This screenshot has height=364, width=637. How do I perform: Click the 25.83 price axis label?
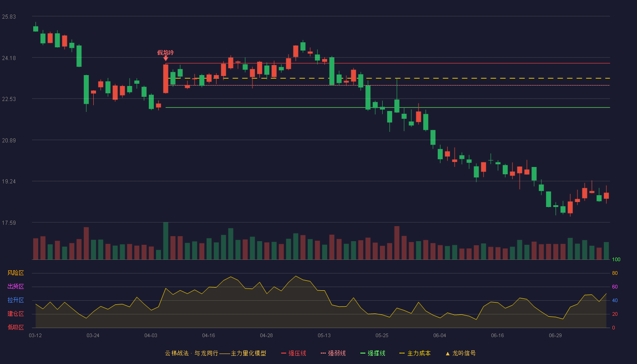[9, 17]
